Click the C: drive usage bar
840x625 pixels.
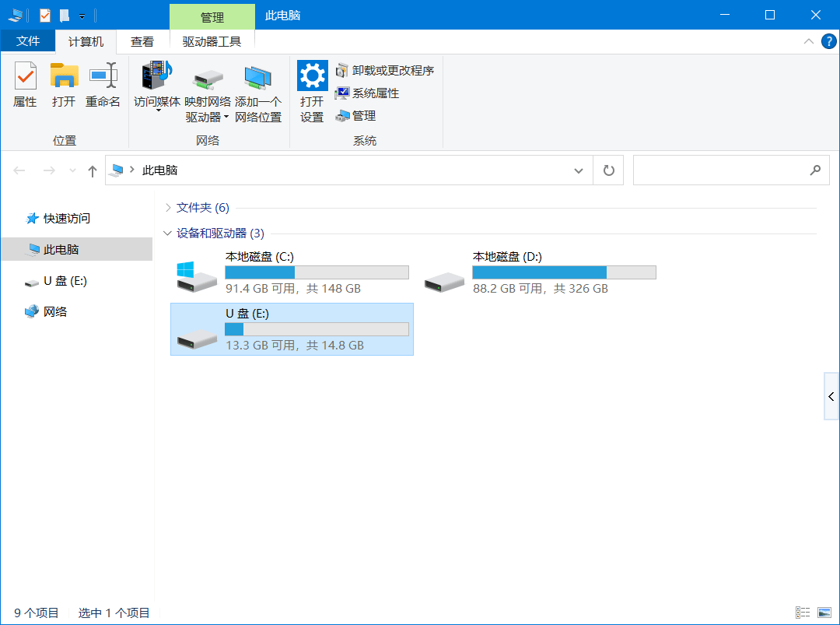click(x=317, y=272)
